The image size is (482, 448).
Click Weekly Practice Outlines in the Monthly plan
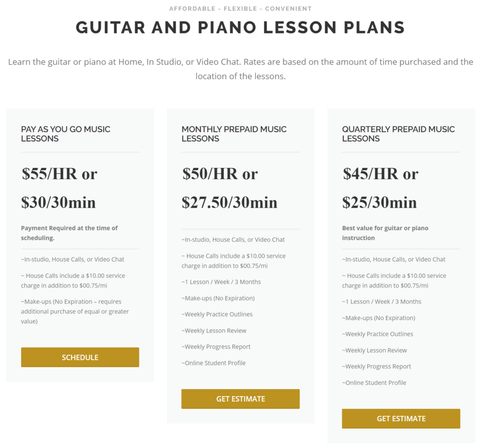[217, 314]
